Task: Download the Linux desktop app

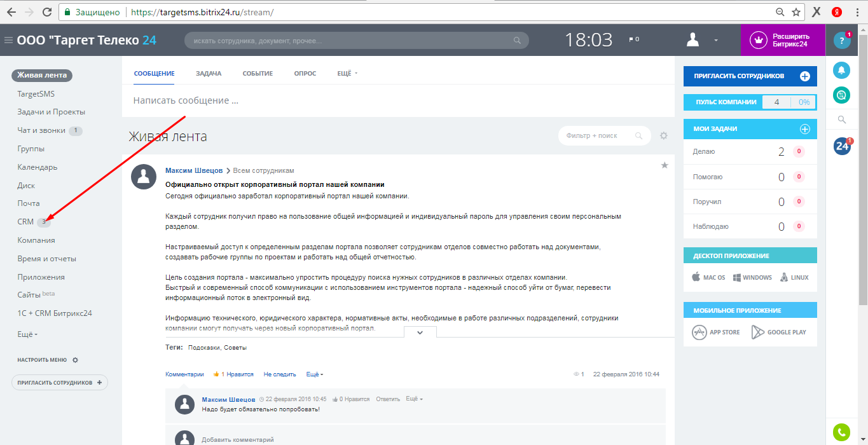Action: [794, 278]
